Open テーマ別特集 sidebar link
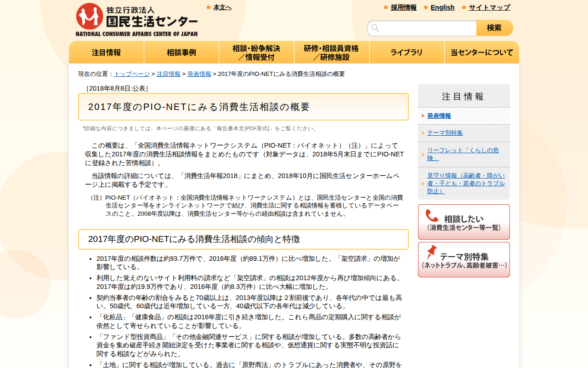 coord(445,133)
